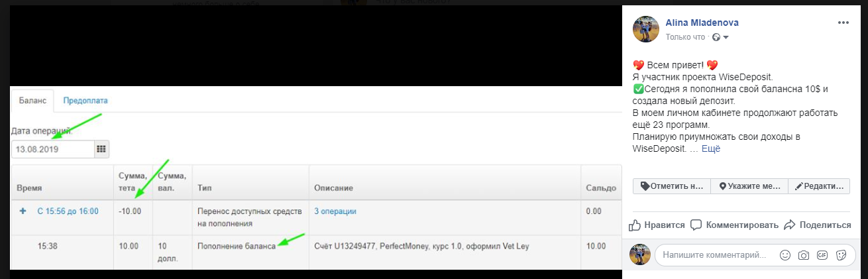Share the post via Поделиться
This screenshot has width=868, height=279.
point(817,225)
